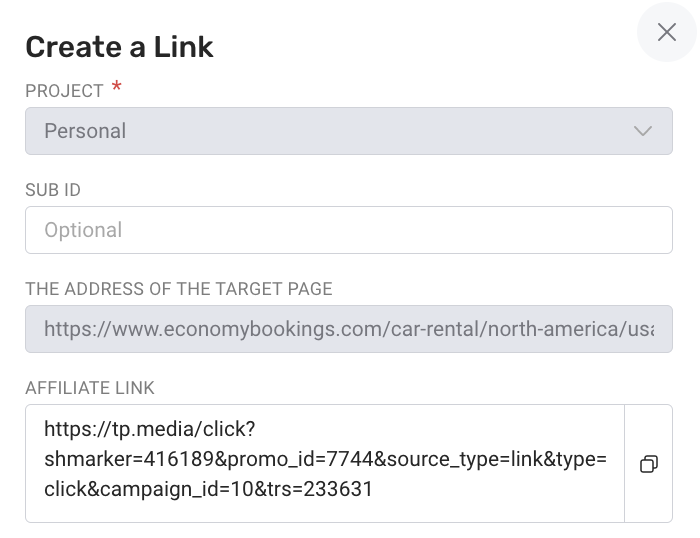
Task: Click the Address of the Target Page label
Action: click(179, 289)
